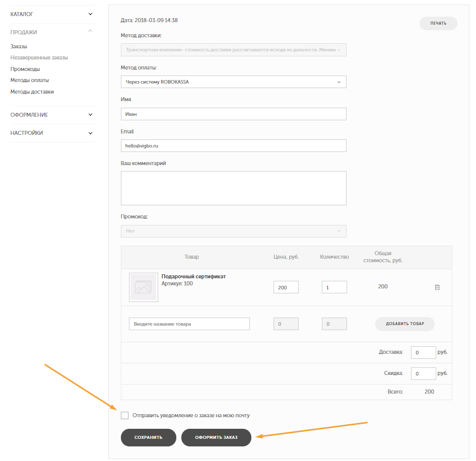Click the ПЕЧАТЬ button
This screenshot has width=476, height=461.
(438, 23)
